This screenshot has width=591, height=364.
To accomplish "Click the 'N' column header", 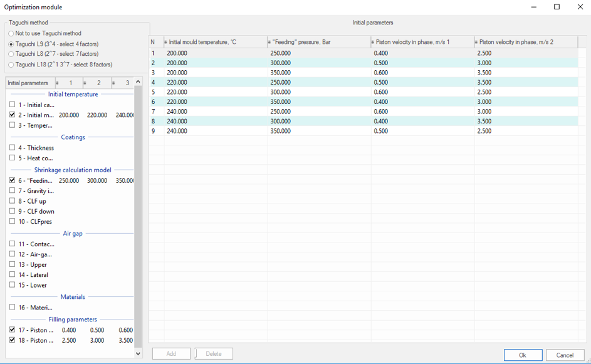I will pos(156,42).
